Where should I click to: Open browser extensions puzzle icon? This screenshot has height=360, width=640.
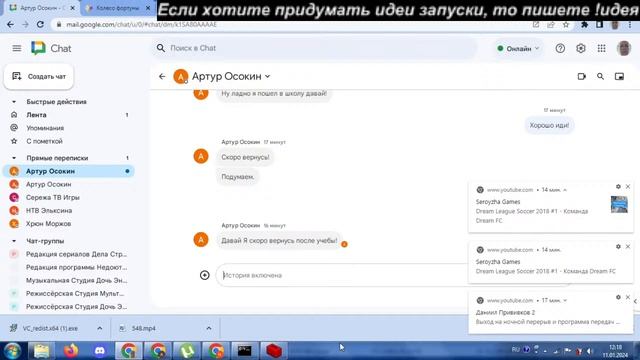coord(584,24)
